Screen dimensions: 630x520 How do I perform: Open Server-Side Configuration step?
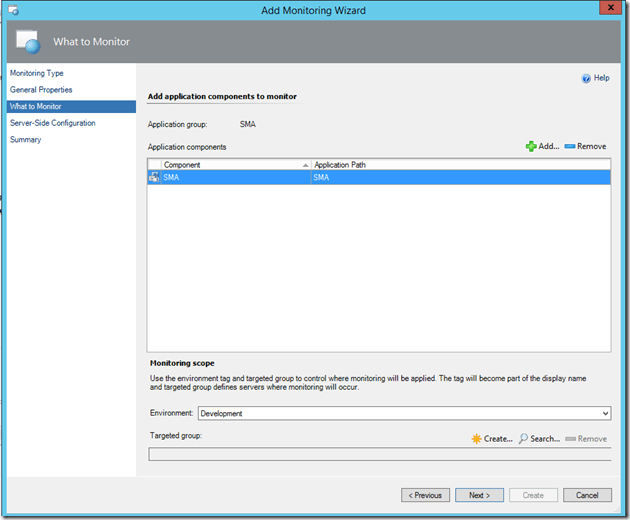coord(53,123)
